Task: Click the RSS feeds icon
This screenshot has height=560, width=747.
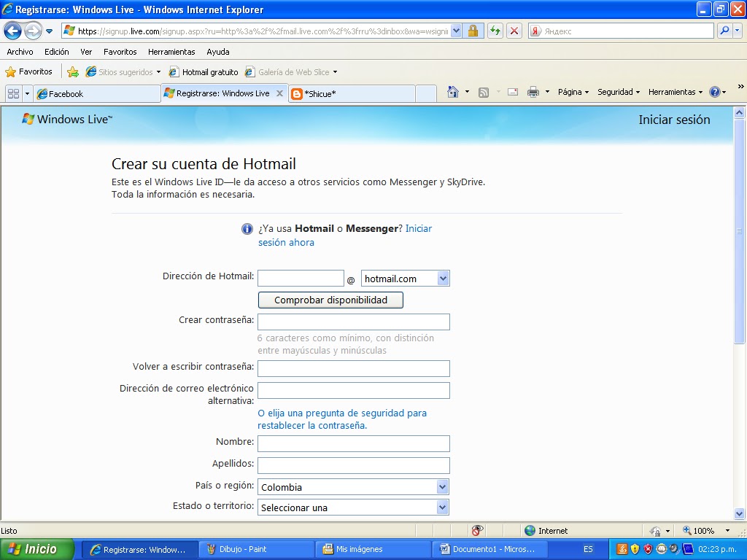Action: [483, 93]
